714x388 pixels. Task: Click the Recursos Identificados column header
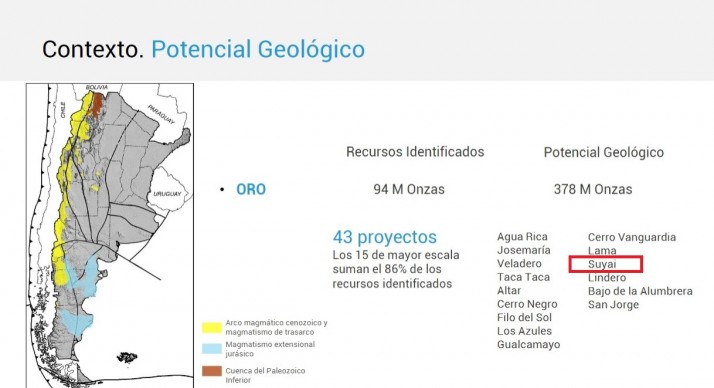(415, 152)
